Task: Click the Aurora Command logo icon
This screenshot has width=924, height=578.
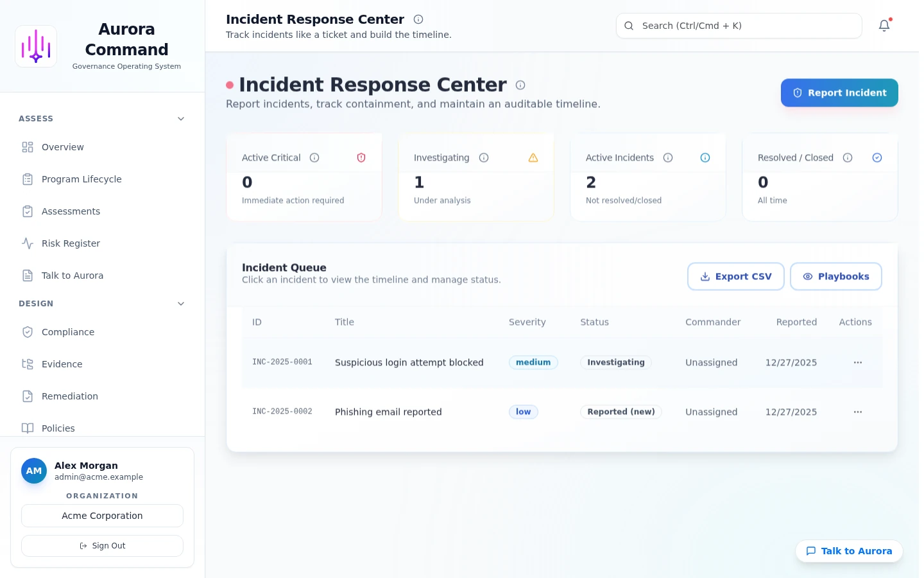Action: 36,46
